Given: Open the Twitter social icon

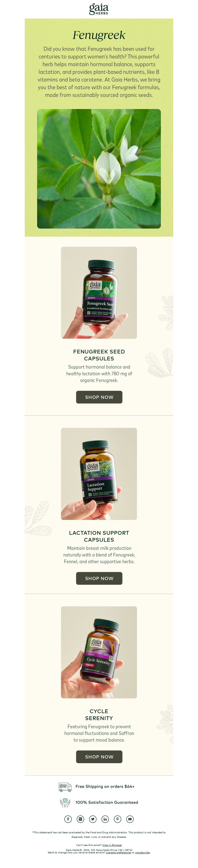Looking at the screenshot, I should (x=93, y=819).
